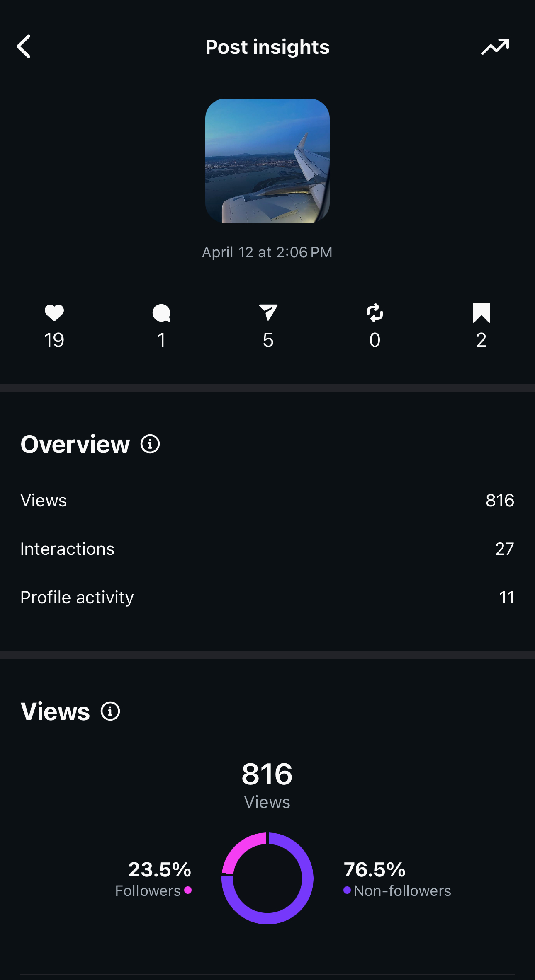Tap the 23.5% Followers label
535x980 pixels.
(x=158, y=878)
